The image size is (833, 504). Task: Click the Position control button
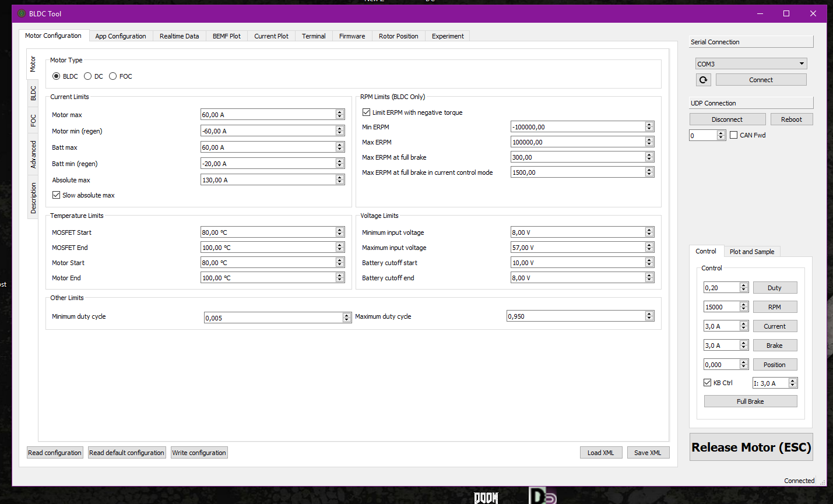point(775,365)
